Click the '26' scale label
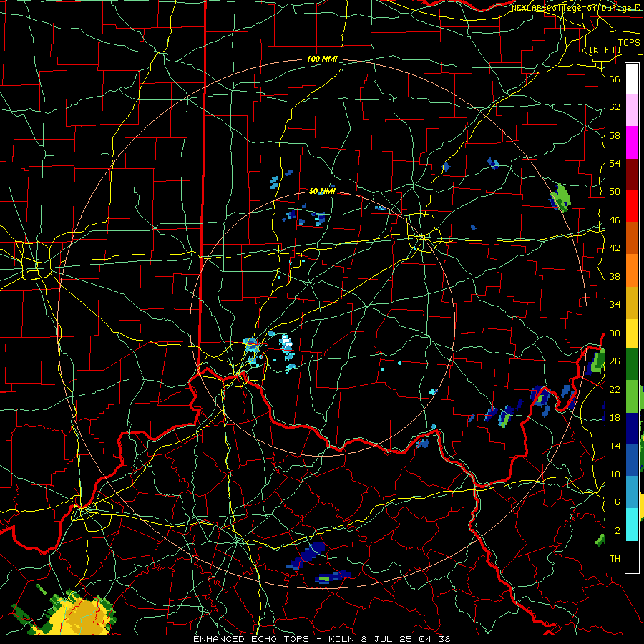The height and width of the screenshot is (644, 644). tap(615, 361)
